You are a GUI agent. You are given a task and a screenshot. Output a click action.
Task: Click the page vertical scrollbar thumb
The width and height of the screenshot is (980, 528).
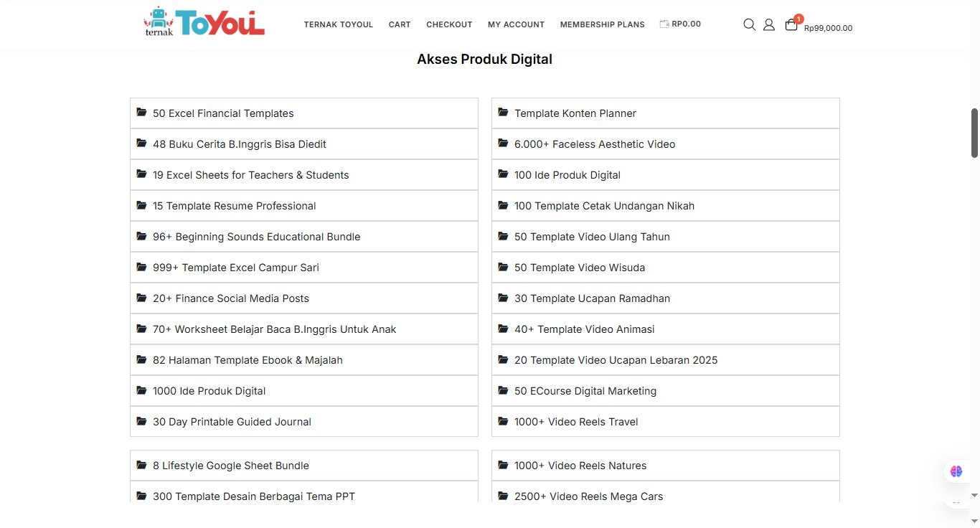coord(974,133)
